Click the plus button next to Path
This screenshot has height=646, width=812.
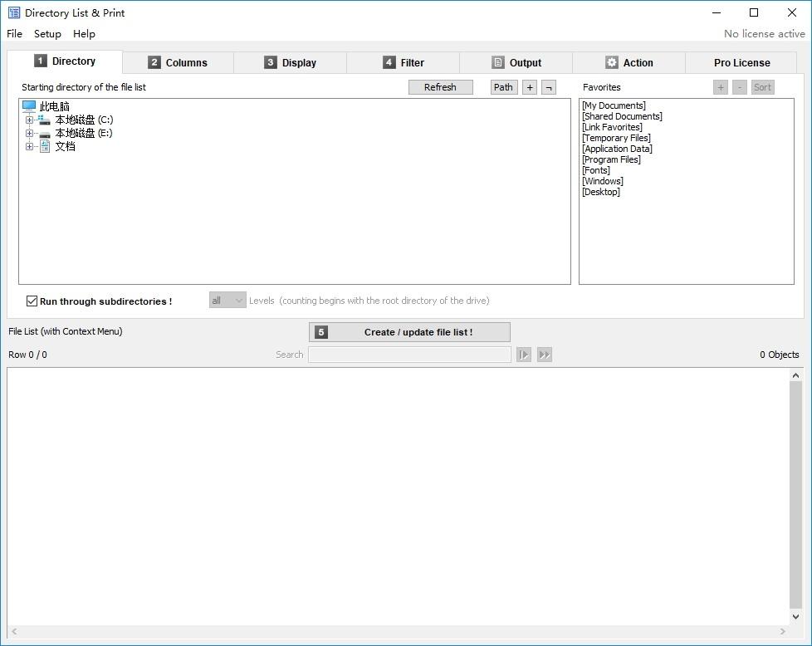530,87
